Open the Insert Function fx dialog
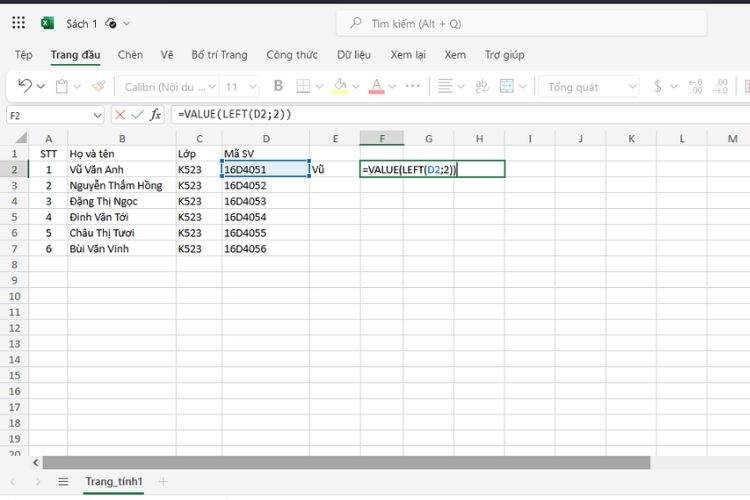750x500 pixels. [x=156, y=115]
